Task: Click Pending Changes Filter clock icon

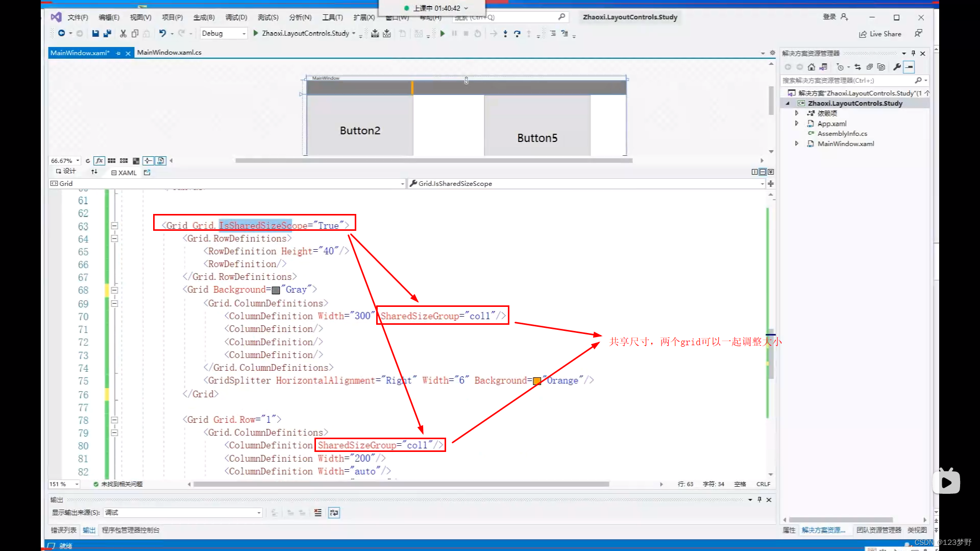Action: 840,67
